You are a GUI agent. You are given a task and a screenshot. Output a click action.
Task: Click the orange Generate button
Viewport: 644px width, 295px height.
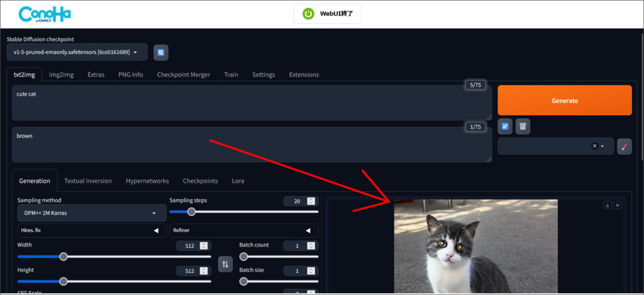point(564,100)
